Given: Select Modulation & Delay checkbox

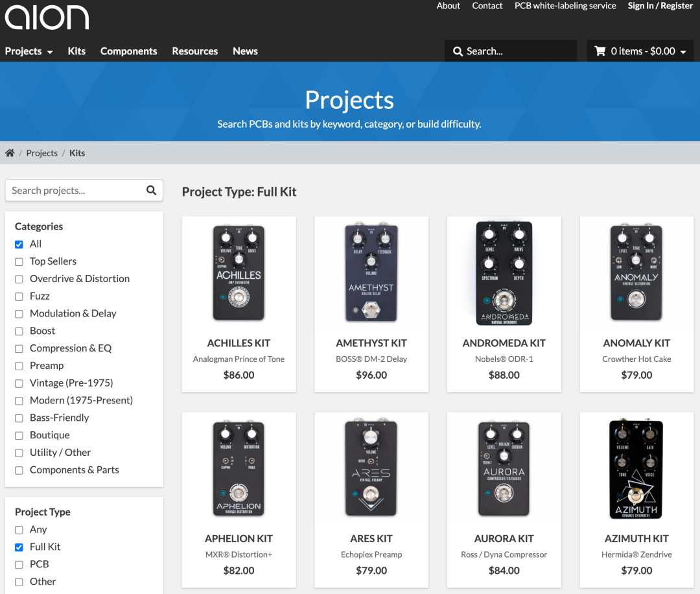Looking at the screenshot, I should click(x=19, y=314).
